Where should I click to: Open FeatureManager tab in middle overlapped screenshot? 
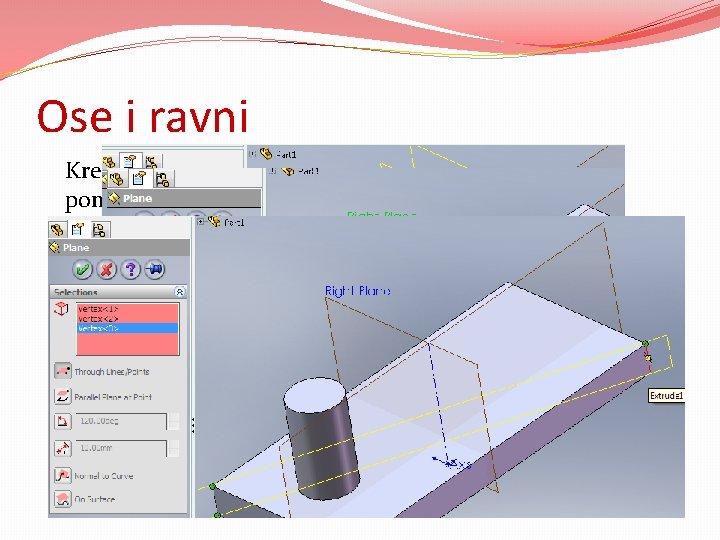(x=117, y=179)
